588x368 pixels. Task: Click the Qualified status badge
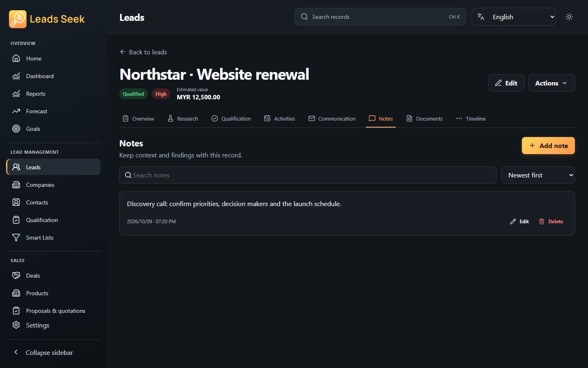(134, 94)
